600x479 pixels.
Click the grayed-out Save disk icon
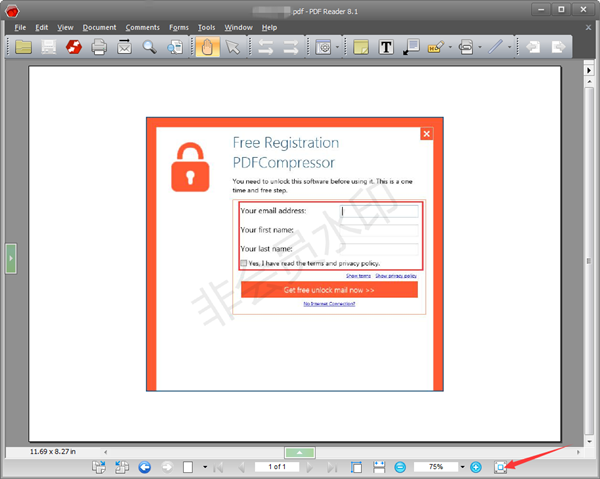[x=49, y=47]
